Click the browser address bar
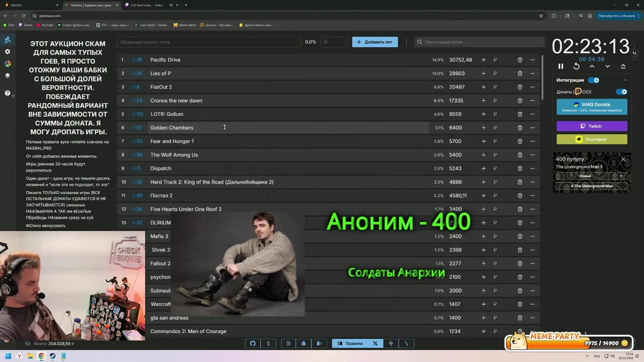 [x=287, y=16]
